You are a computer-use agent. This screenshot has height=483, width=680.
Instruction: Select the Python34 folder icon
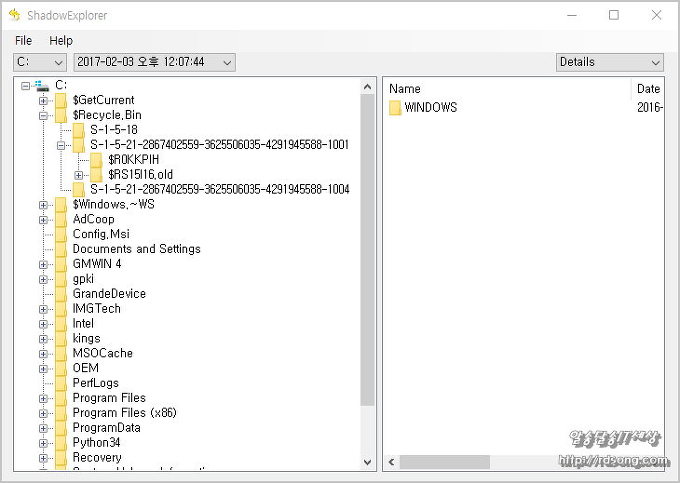click(x=61, y=443)
